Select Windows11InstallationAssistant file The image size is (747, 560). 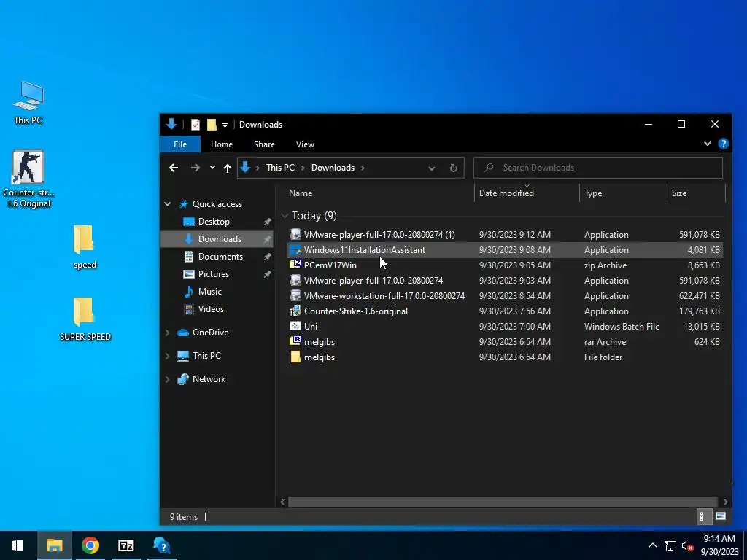[x=505, y=249]
